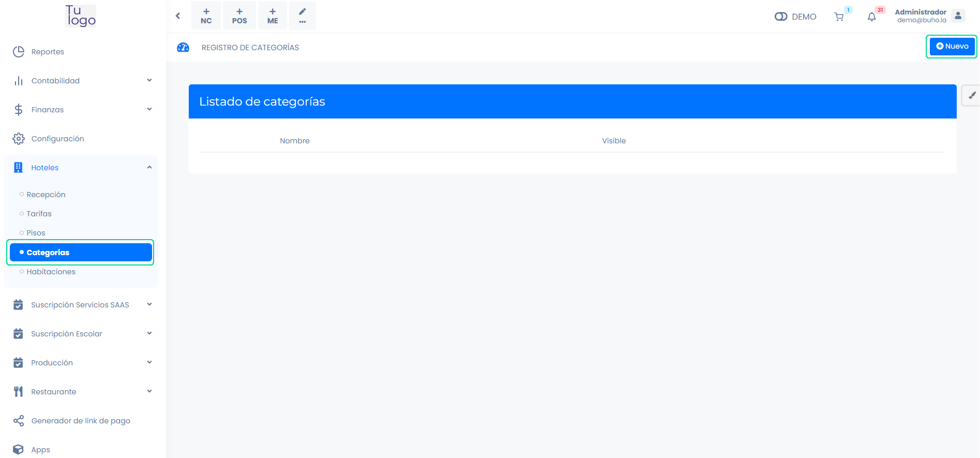Open the notifications bell
980x458 pixels.
871,17
